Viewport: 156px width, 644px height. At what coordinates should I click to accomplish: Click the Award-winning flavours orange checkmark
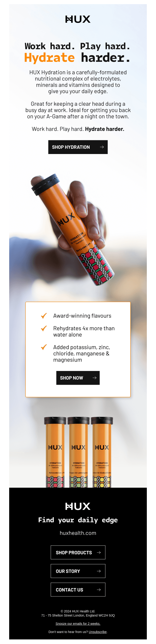pos(44,316)
